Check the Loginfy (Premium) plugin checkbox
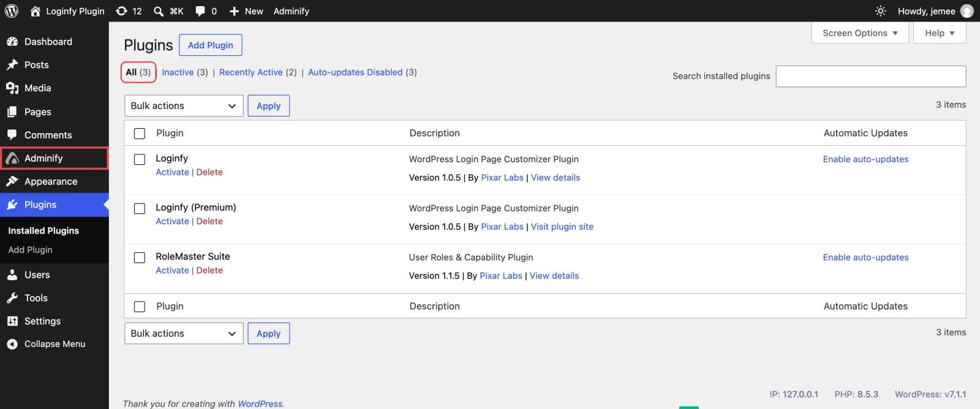980x409 pixels. point(140,208)
